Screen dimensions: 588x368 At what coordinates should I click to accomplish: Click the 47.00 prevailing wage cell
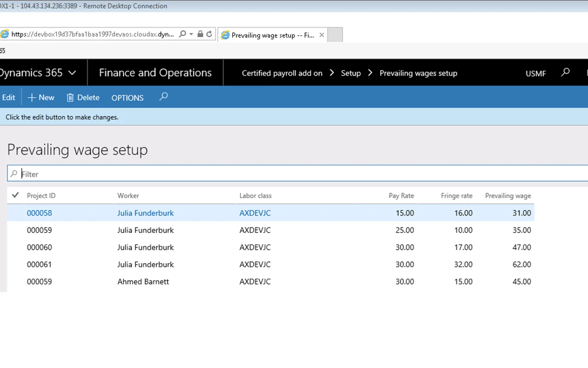tap(522, 247)
